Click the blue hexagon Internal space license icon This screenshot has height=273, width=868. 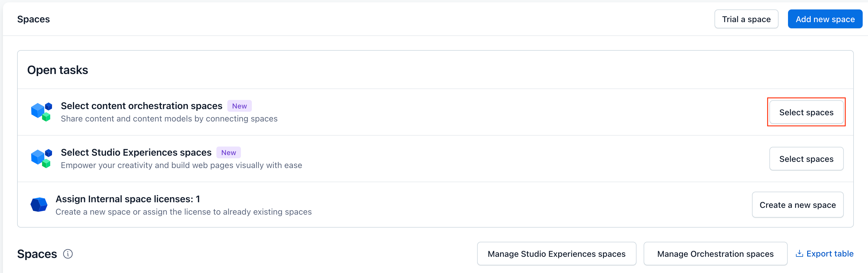pyautogui.click(x=39, y=205)
